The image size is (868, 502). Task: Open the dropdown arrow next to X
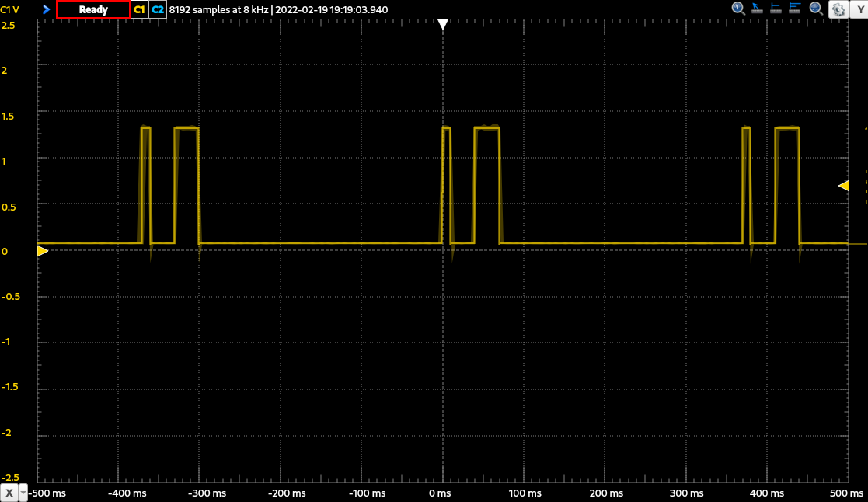(x=23, y=493)
